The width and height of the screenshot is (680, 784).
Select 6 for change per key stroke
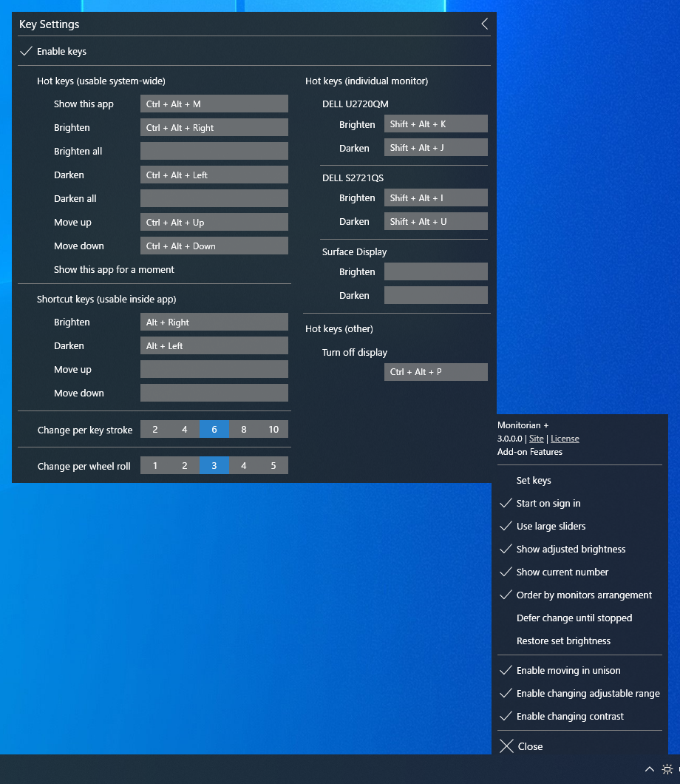214,430
